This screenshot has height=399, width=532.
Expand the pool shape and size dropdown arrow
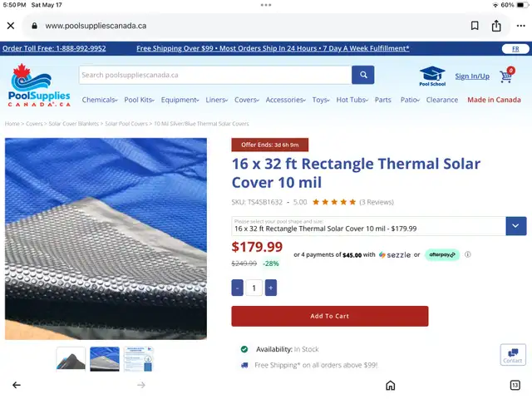(515, 226)
